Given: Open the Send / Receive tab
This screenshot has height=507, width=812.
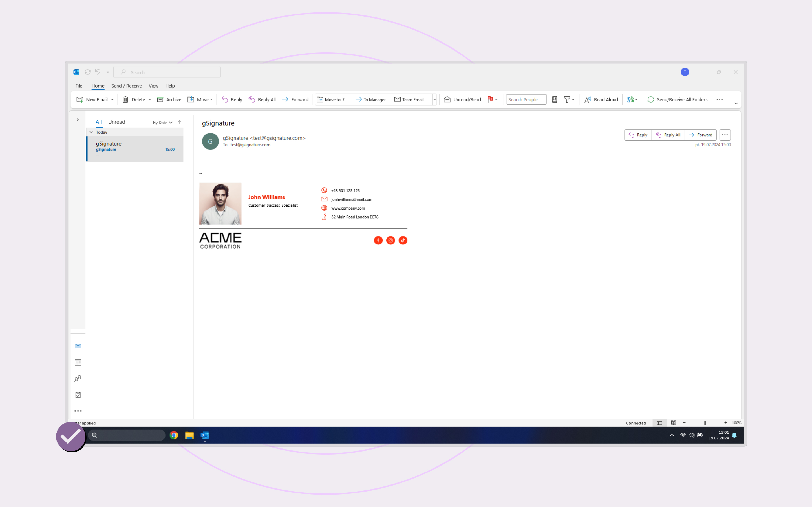Looking at the screenshot, I should [127, 86].
